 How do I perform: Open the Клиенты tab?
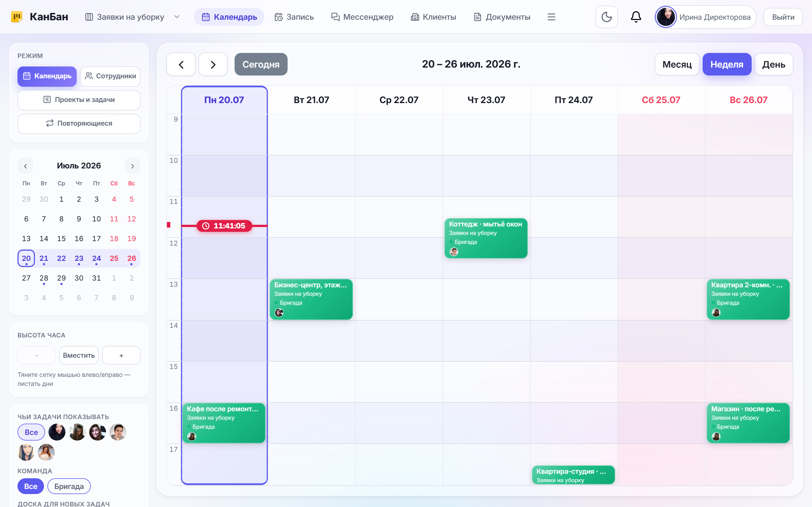pyautogui.click(x=433, y=17)
